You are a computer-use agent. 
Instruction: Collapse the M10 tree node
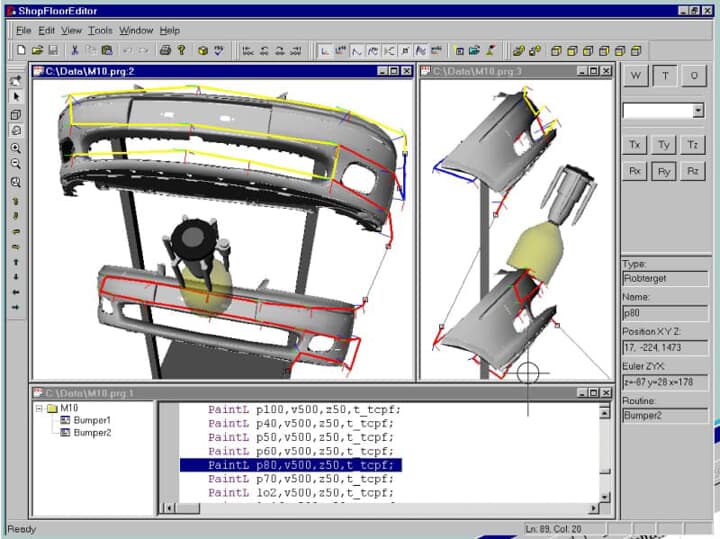(39, 408)
